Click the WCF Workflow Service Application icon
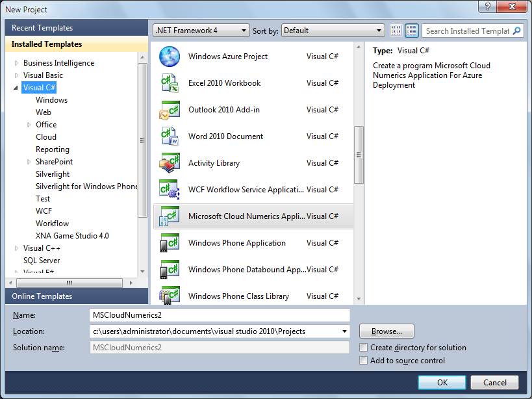Viewport: 532px width, 399px height. (170, 190)
